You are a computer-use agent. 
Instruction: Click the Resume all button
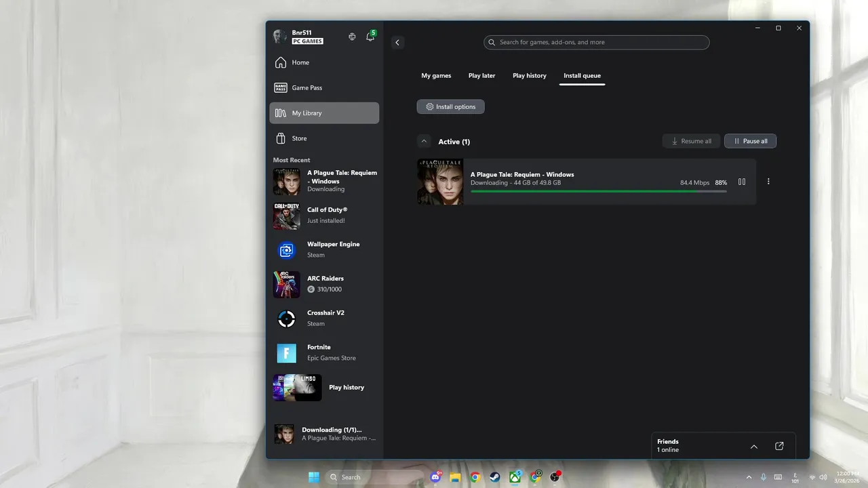[691, 141]
